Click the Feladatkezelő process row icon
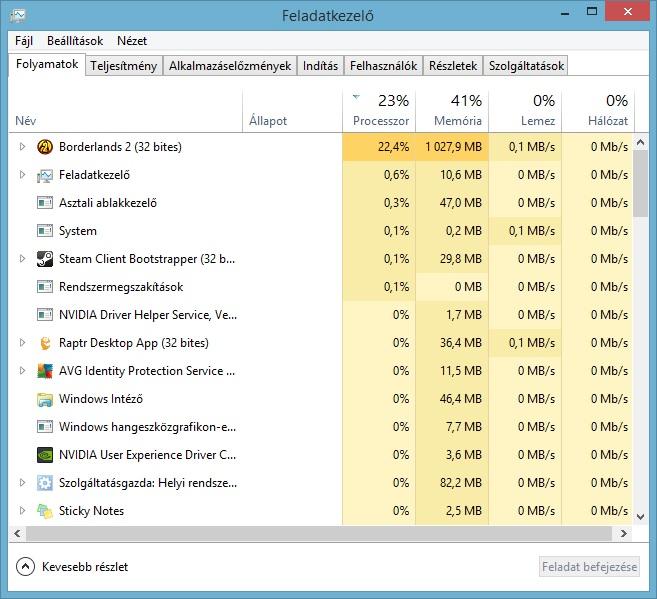The width and height of the screenshot is (657, 599). pos(45,175)
